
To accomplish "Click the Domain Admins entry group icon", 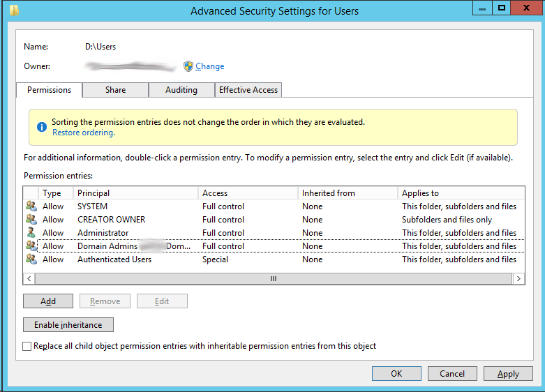I will click(x=31, y=246).
